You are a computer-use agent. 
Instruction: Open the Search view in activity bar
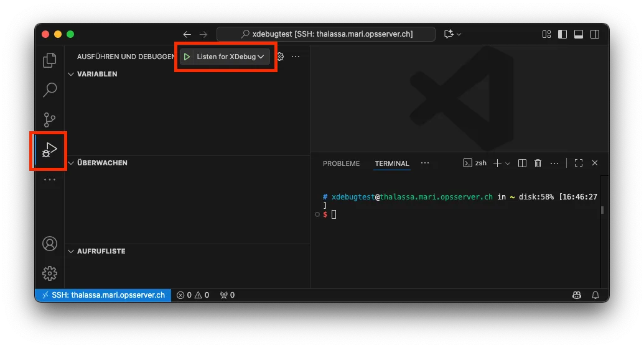pos(50,90)
